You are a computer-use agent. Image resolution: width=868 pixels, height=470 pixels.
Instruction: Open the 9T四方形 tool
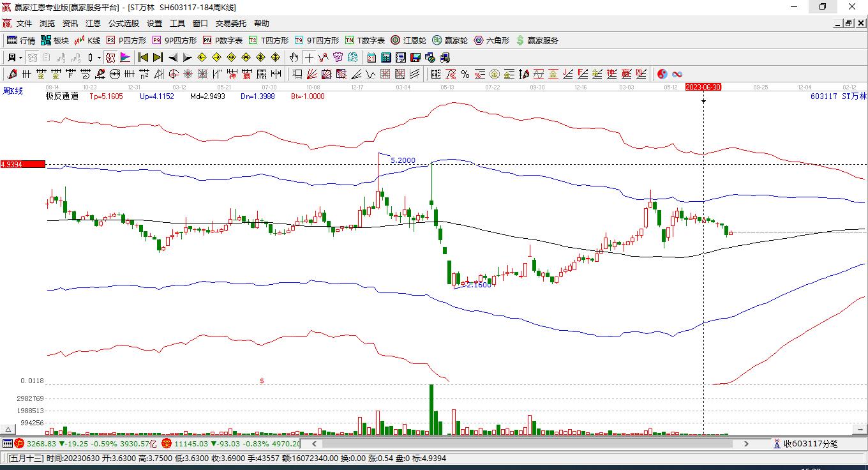pyautogui.click(x=317, y=40)
